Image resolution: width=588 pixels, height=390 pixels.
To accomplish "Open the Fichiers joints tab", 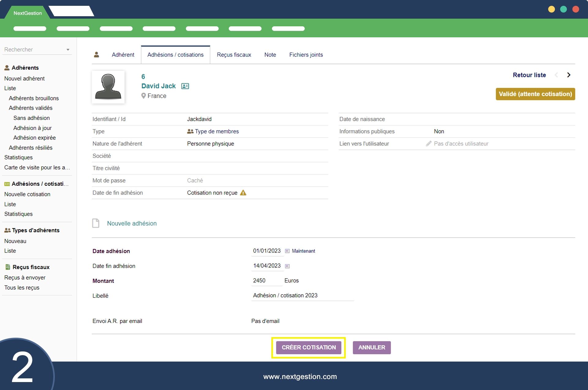I will 306,55.
